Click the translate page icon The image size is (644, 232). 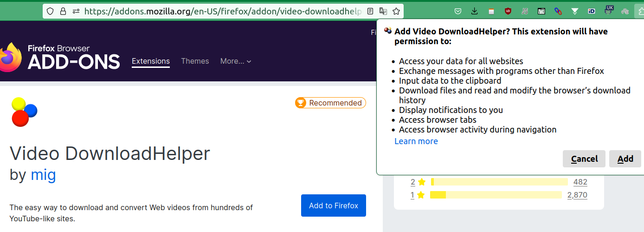(383, 11)
